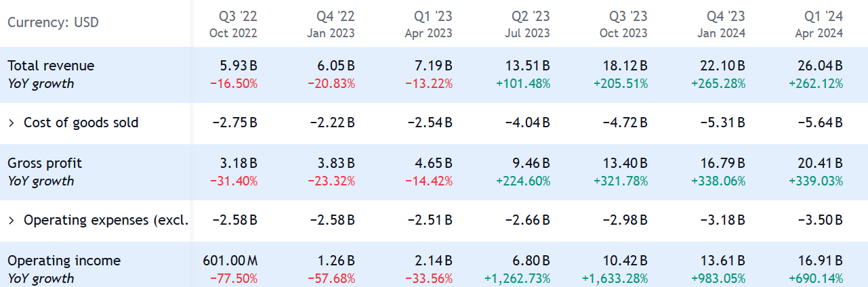Select the Q2 '23 column header
This screenshot has height=287, width=868.
click(530, 24)
